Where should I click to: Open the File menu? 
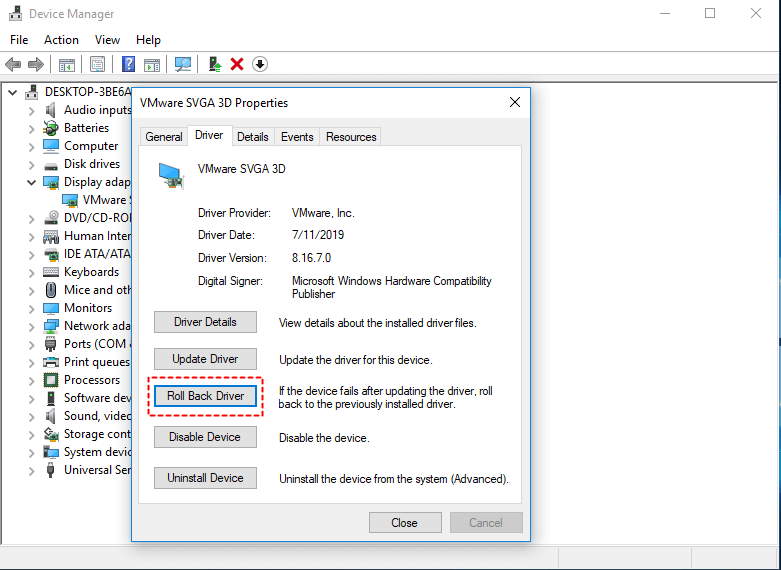[19, 40]
